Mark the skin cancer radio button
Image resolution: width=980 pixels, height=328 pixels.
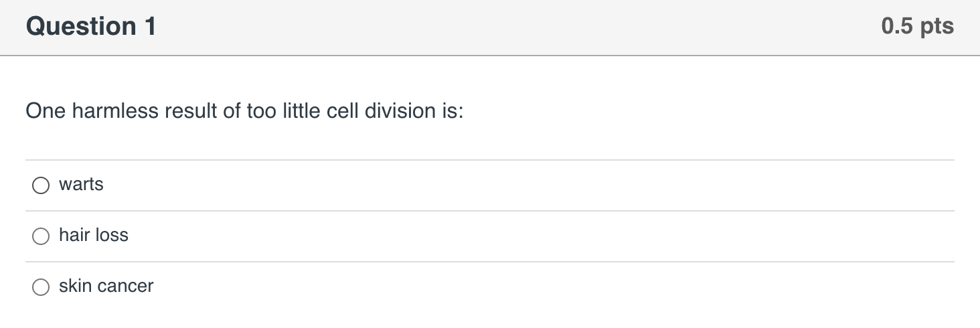[41, 287]
